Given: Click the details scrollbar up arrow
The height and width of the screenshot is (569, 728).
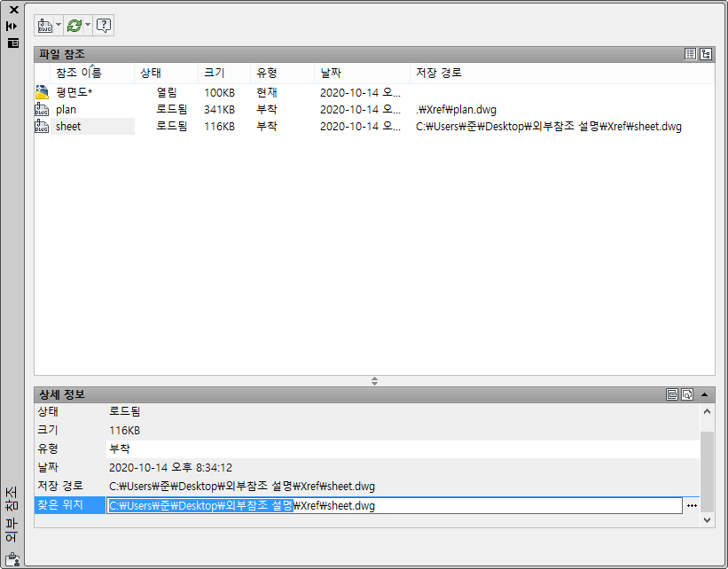Looking at the screenshot, I should tap(707, 411).
